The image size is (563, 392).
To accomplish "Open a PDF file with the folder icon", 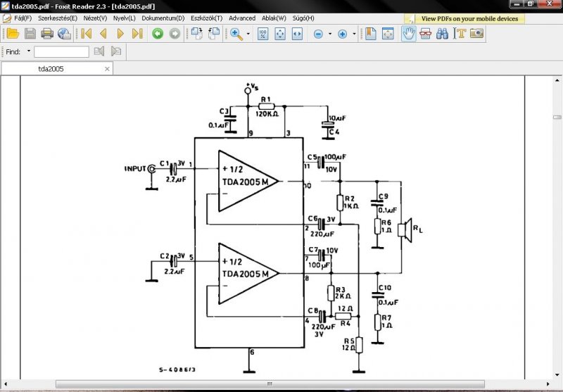I will click(x=13, y=34).
